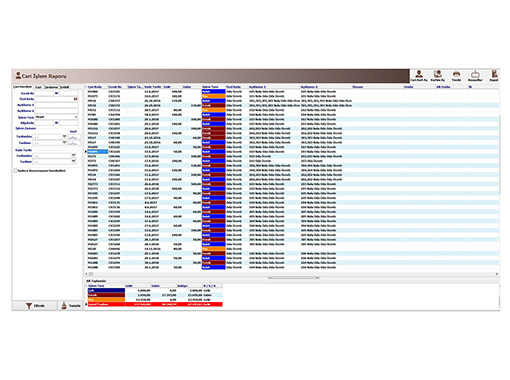Open the fourth tab next to Sıralama
Screen dimensions: 510x380
pos(64,87)
